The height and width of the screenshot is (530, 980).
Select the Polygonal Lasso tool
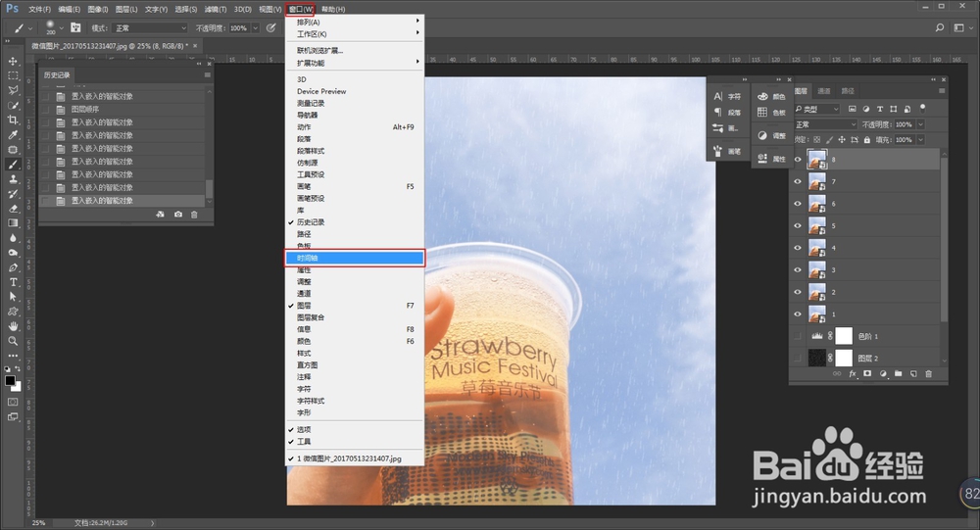[13, 91]
